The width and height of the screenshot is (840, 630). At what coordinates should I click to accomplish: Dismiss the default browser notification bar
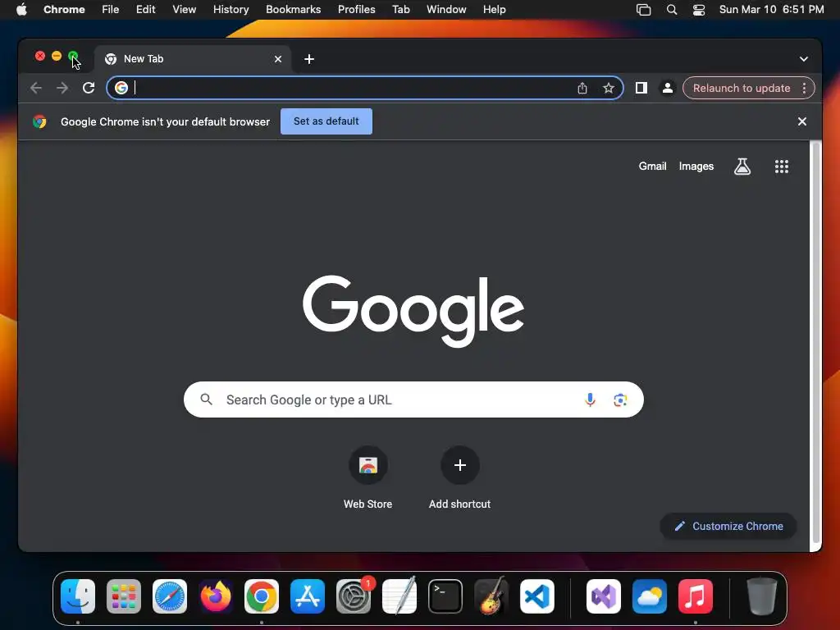[802, 121]
